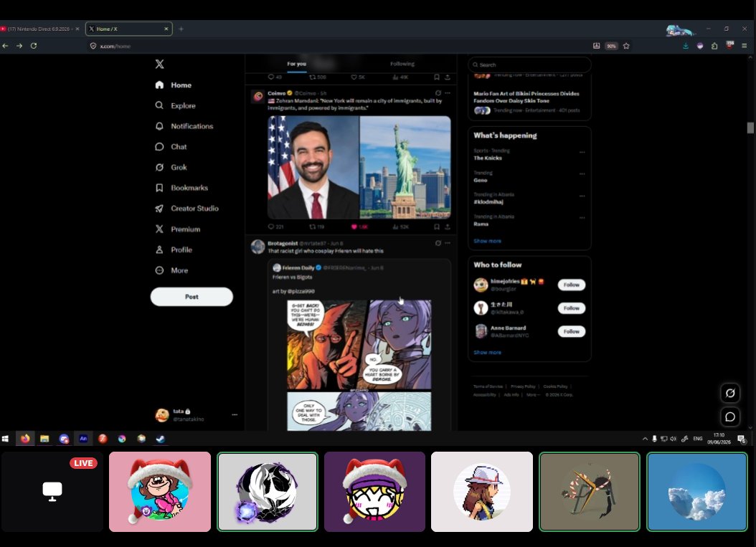Open floating Grok button at right
The image size is (756, 547).
coord(730,394)
